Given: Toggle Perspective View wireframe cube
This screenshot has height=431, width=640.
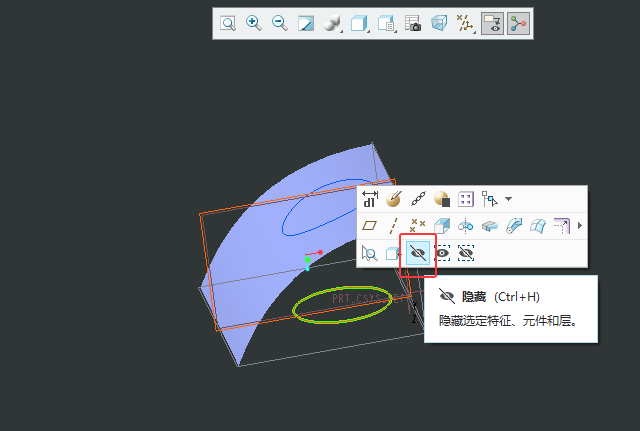Looking at the screenshot, I should [439, 23].
